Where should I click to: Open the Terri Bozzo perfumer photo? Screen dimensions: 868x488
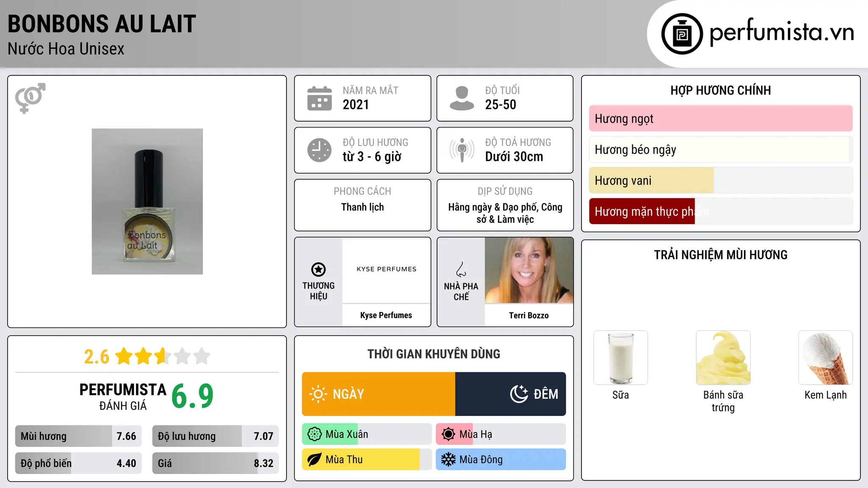coord(529,270)
